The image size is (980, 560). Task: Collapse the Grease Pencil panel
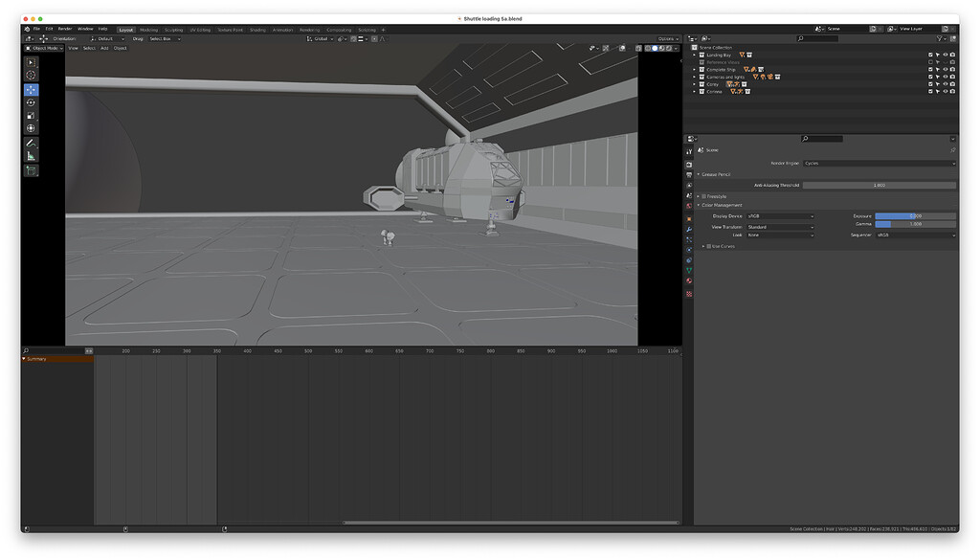[698, 174]
